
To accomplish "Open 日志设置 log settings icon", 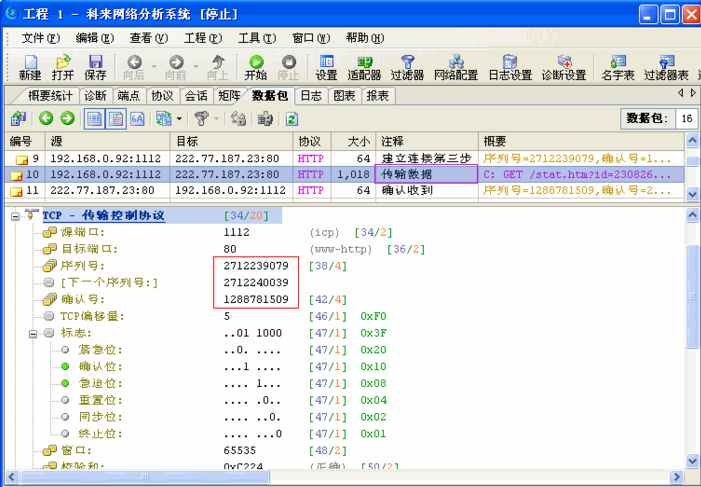I will (x=510, y=68).
